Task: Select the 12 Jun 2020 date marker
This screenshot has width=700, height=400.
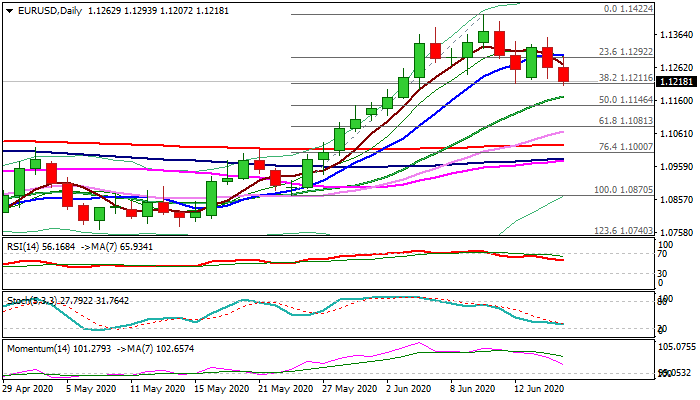Action: point(537,388)
